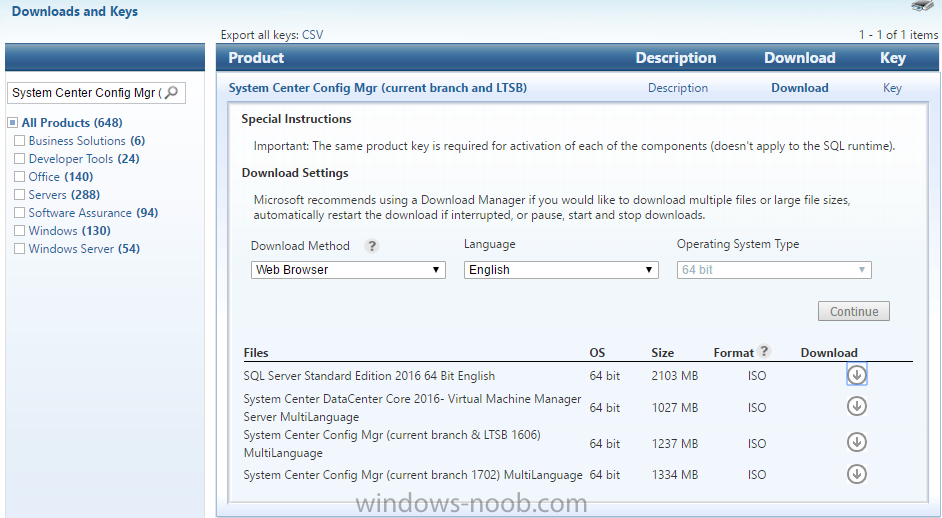This screenshot has height=518, width=942.
Task: Click '1 - 1 of 1 items' text
Action: 898,35
